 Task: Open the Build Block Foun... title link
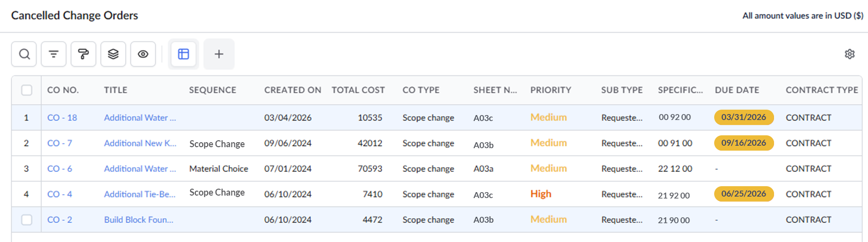[x=138, y=220]
